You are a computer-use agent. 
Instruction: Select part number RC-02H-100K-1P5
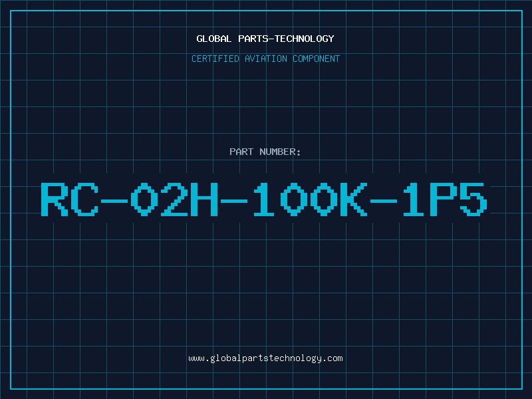[264, 199]
